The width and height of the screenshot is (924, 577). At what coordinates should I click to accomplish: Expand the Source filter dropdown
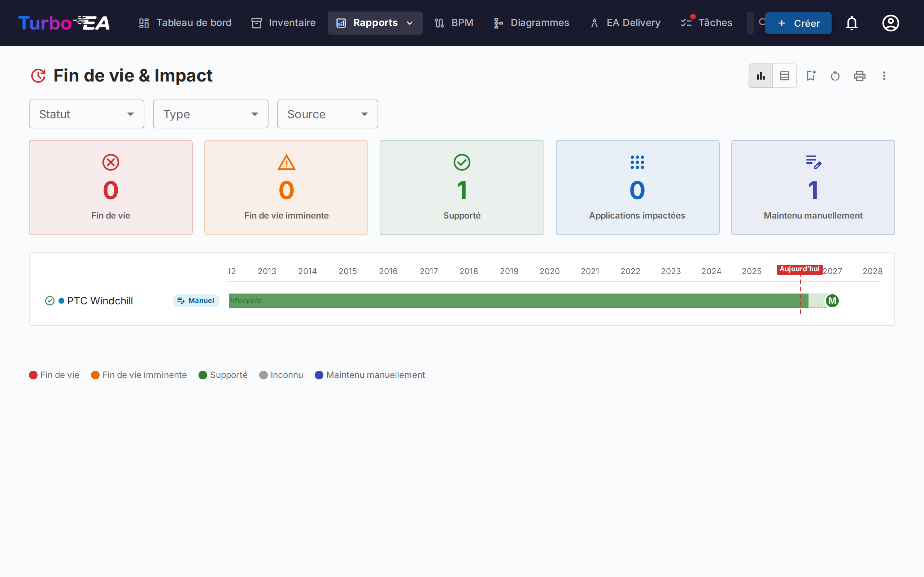[327, 114]
